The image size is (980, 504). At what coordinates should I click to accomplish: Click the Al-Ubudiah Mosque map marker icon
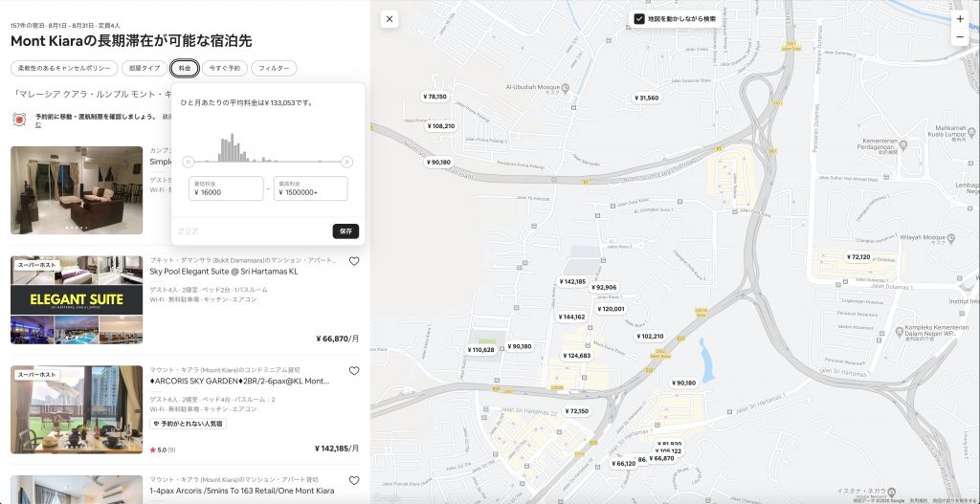tap(565, 89)
